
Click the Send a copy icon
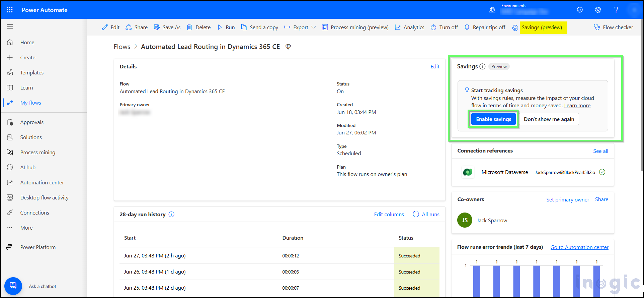(244, 27)
